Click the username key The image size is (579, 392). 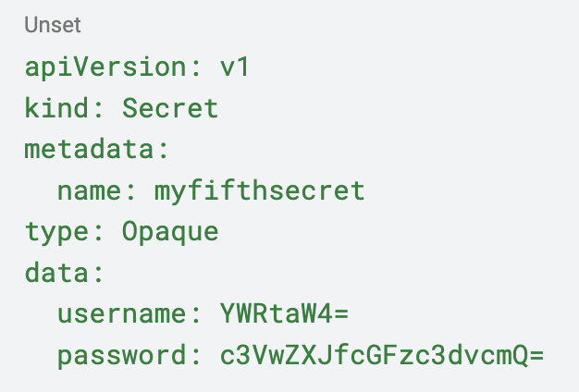point(121,313)
